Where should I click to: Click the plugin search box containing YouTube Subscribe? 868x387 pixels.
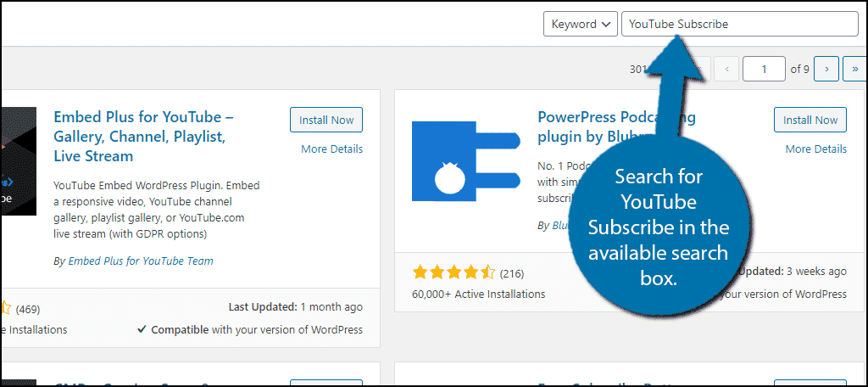739,25
